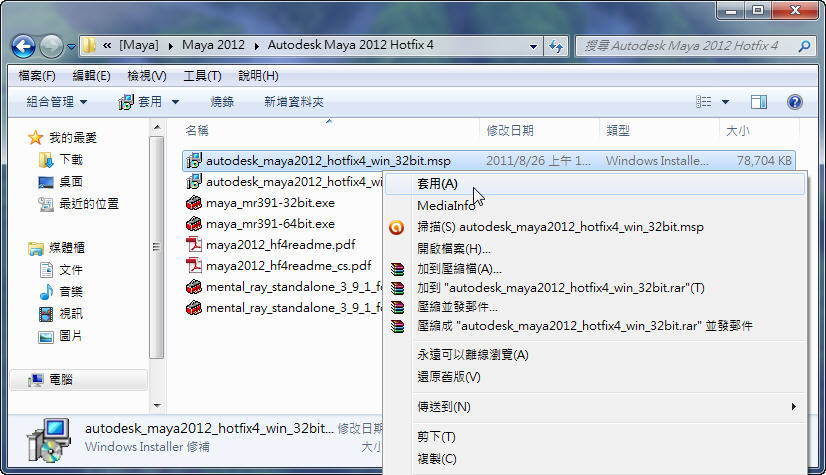Click the 套用 toolbar button
Screen dimensions: 826x475
click(141, 102)
